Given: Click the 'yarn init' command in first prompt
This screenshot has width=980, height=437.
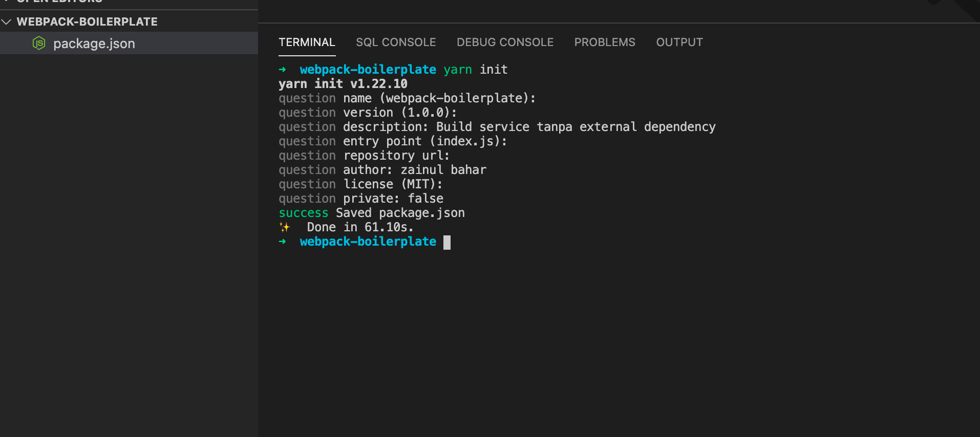Looking at the screenshot, I should pyautogui.click(x=476, y=70).
